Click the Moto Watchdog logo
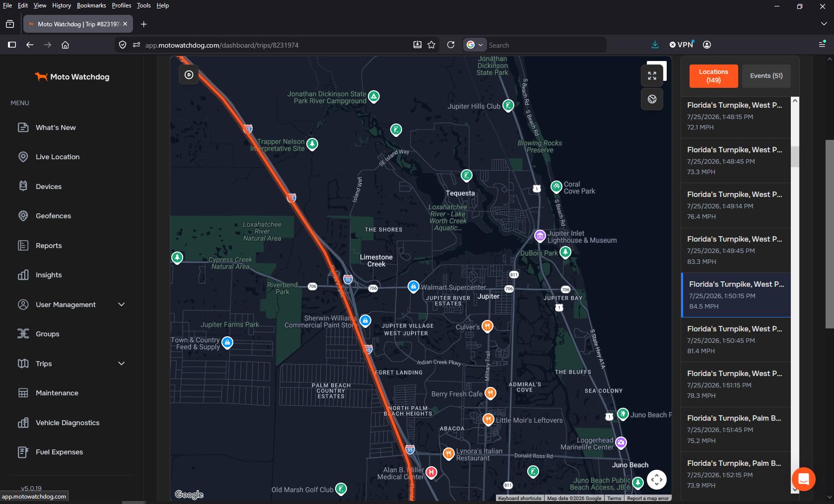Screen dimensions: 834x504 [x=72, y=77]
